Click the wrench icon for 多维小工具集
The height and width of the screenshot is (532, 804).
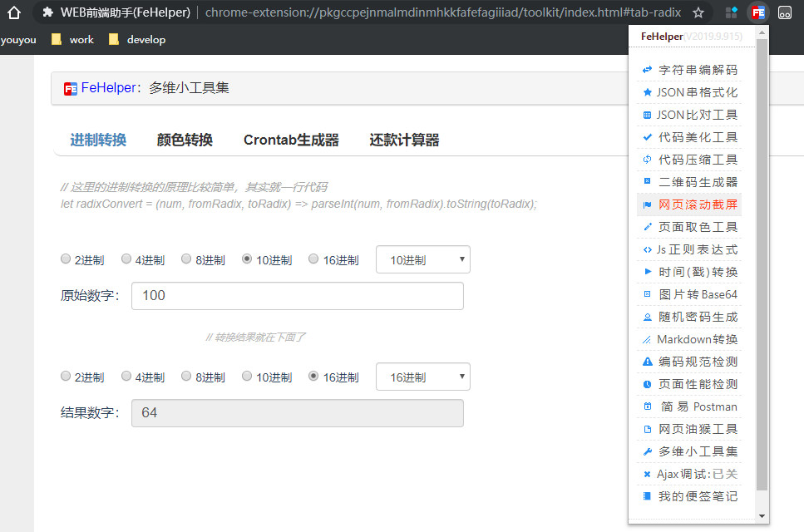click(x=647, y=451)
